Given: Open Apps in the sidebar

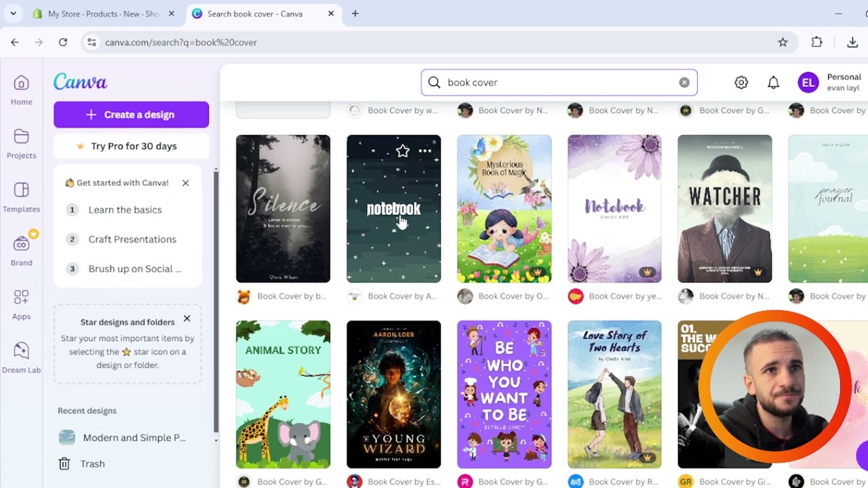Looking at the screenshot, I should [21, 304].
